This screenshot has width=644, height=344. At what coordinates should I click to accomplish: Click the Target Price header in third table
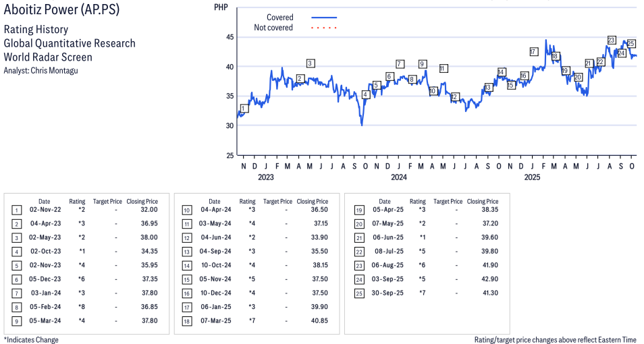(448, 201)
